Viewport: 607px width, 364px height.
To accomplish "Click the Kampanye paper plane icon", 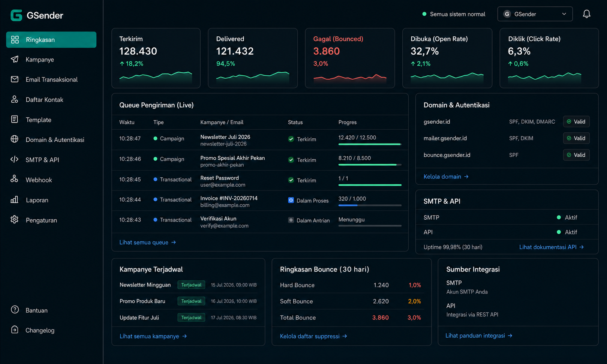I will (x=15, y=59).
